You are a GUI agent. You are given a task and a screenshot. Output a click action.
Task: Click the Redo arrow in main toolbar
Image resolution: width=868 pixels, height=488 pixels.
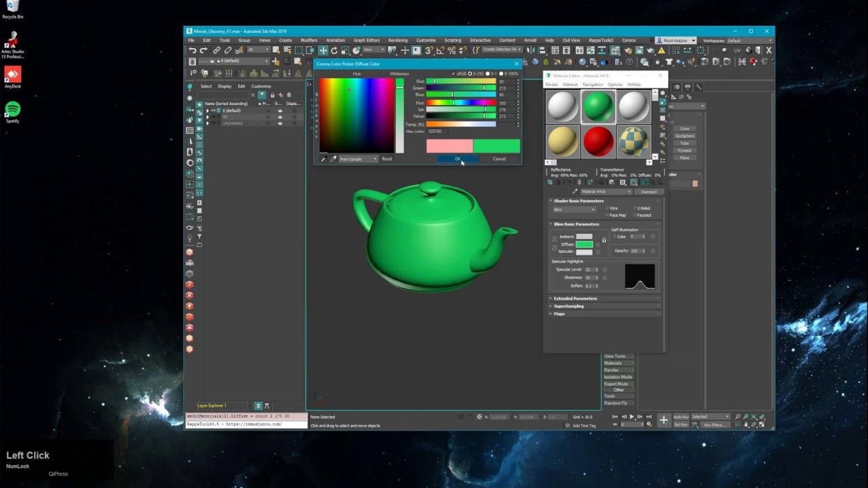click(x=203, y=50)
